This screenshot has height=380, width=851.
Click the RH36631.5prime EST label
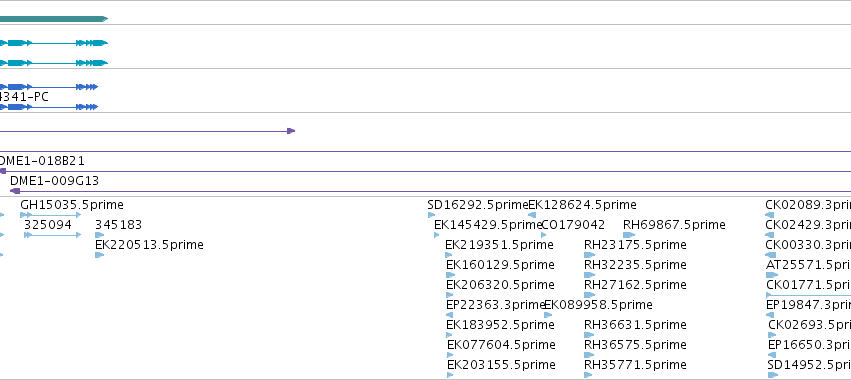[635, 325]
